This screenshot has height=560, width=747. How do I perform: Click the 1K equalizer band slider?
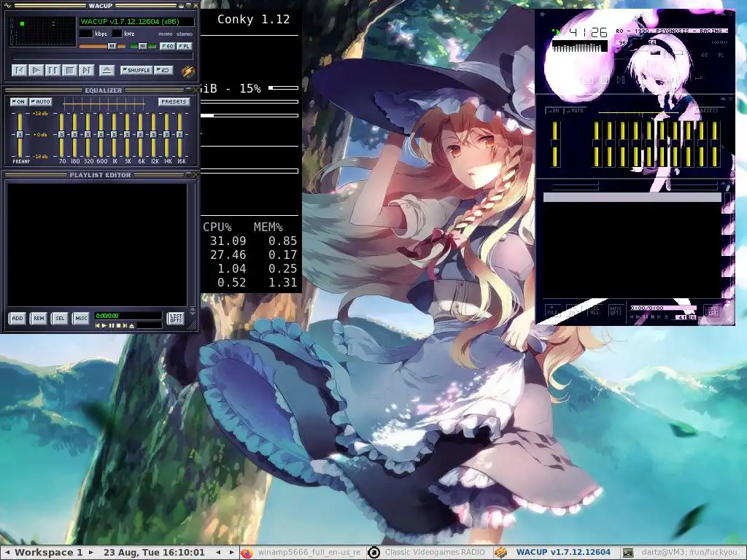(114, 135)
